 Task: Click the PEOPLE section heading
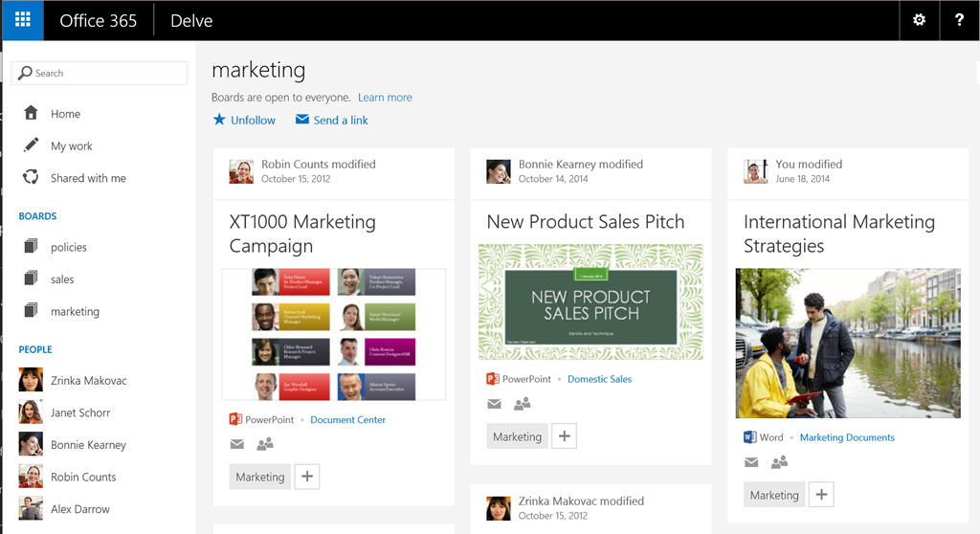tap(35, 349)
